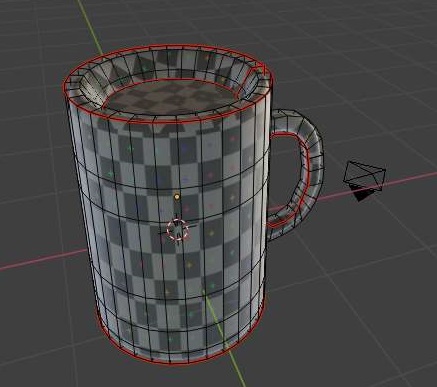Select the camera object beside the mug
Screen dimensions: 437x387
point(364,180)
